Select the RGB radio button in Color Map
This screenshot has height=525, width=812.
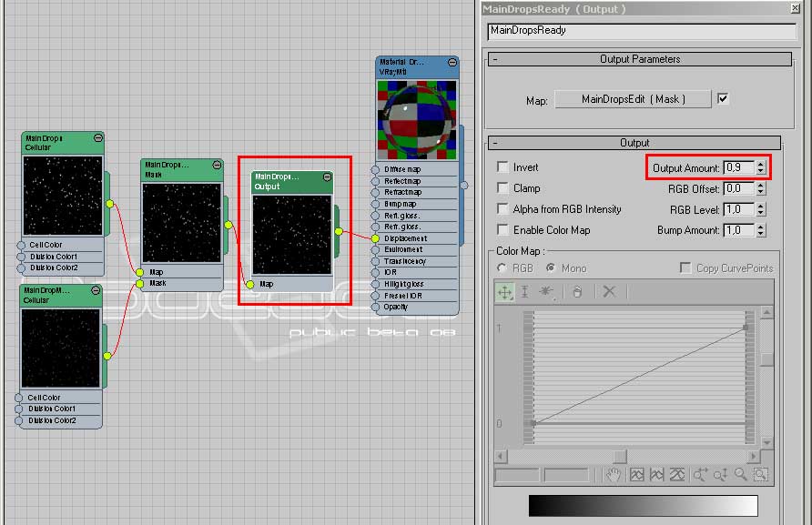tap(502, 268)
